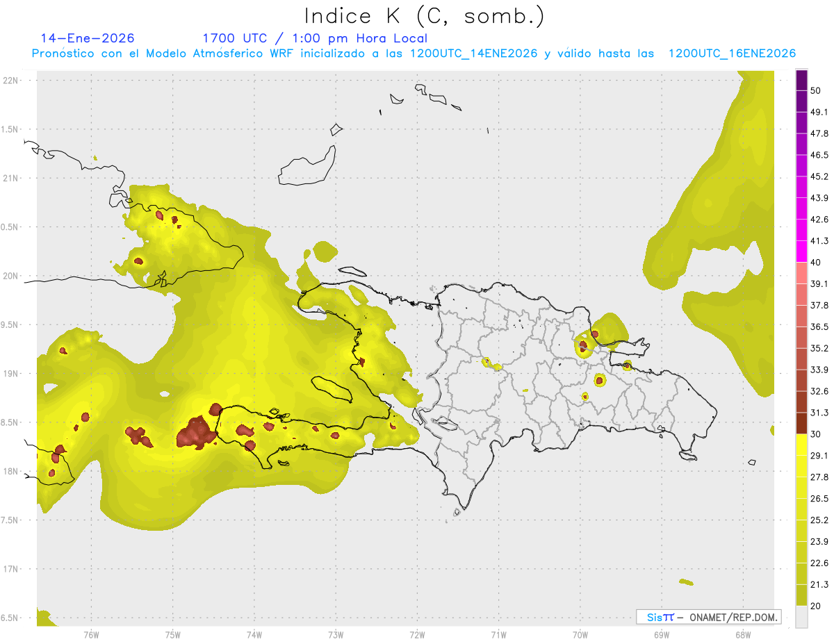Click the "Indice K (C, somb.)" title

[424, 16]
